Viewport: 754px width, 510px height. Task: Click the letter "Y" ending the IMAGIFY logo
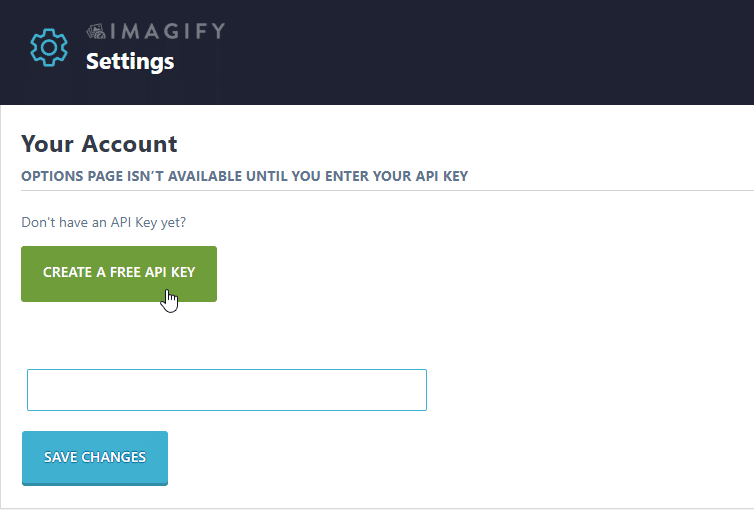(x=217, y=31)
